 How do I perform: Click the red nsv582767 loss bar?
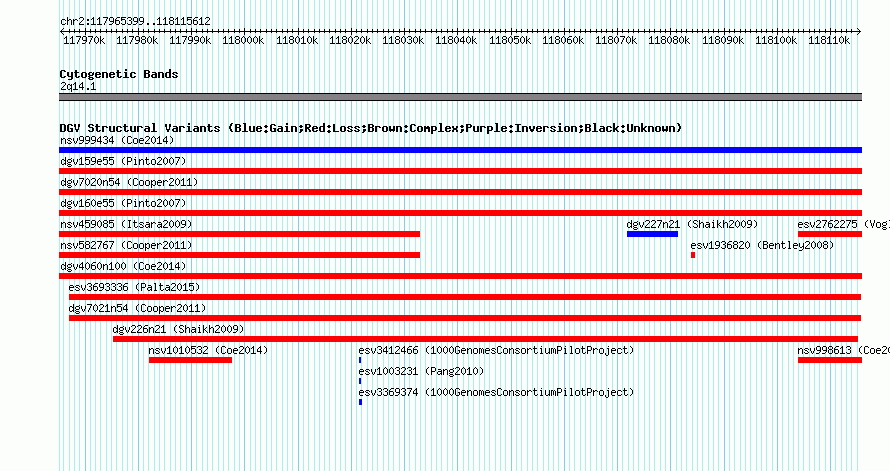click(x=240, y=255)
